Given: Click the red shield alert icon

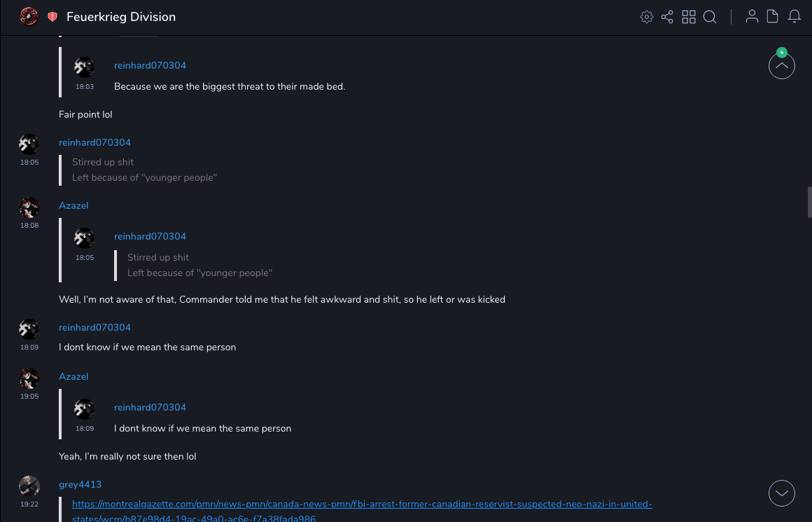Looking at the screenshot, I should [x=52, y=17].
